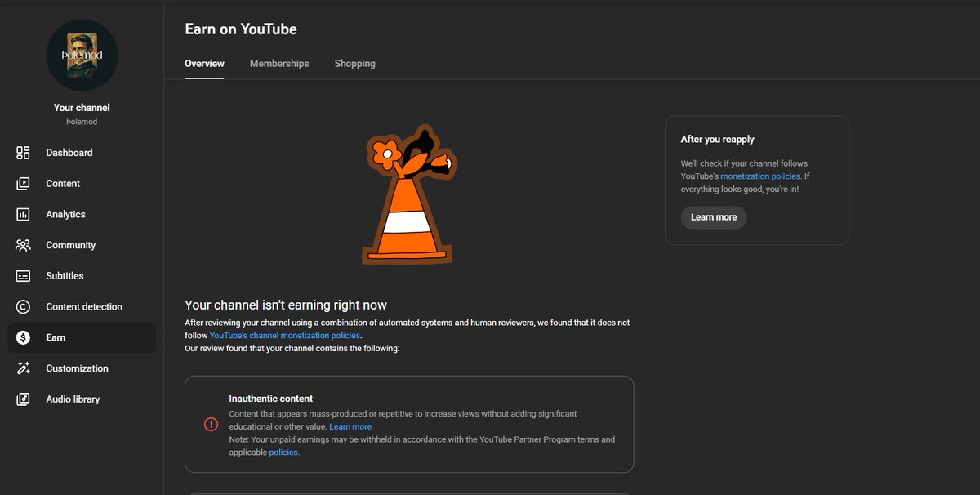Click the Analytics bar chart icon

pyautogui.click(x=23, y=214)
